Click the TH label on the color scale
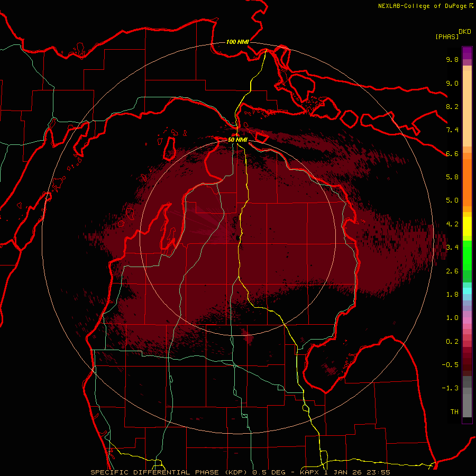This screenshot has width=476, height=476. (454, 412)
